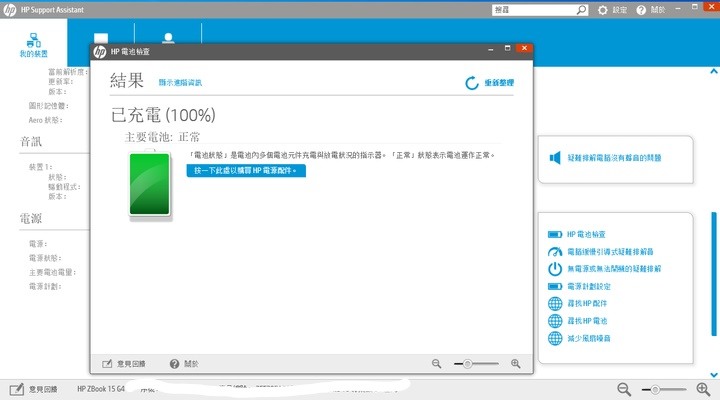Image resolution: width=720 pixels, height=400 pixels.
Task: Click the scroll-down chevron on the main window
Action: 714,375
